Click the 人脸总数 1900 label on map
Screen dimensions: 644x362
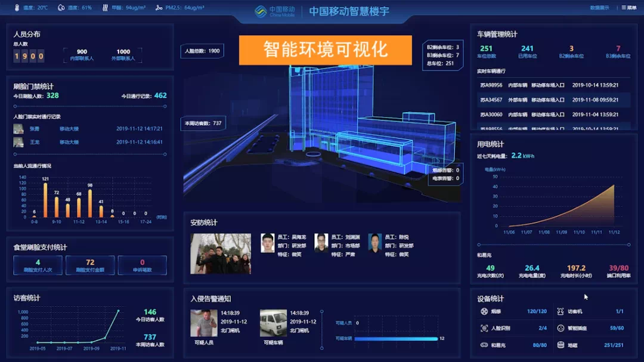[202, 51]
